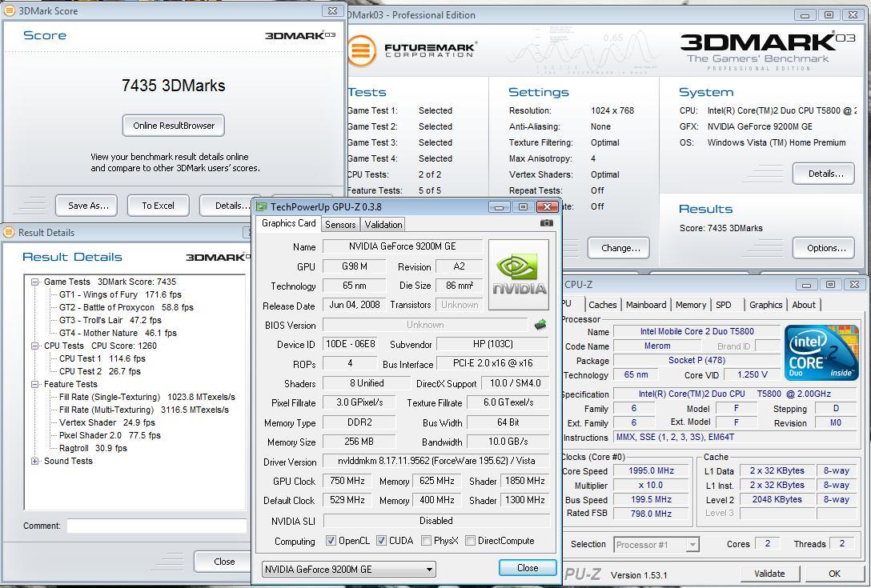Select the Fill Rate (Single-Texturing) row
The width and height of the screenshot is (871, 588).
coord(147,397)
